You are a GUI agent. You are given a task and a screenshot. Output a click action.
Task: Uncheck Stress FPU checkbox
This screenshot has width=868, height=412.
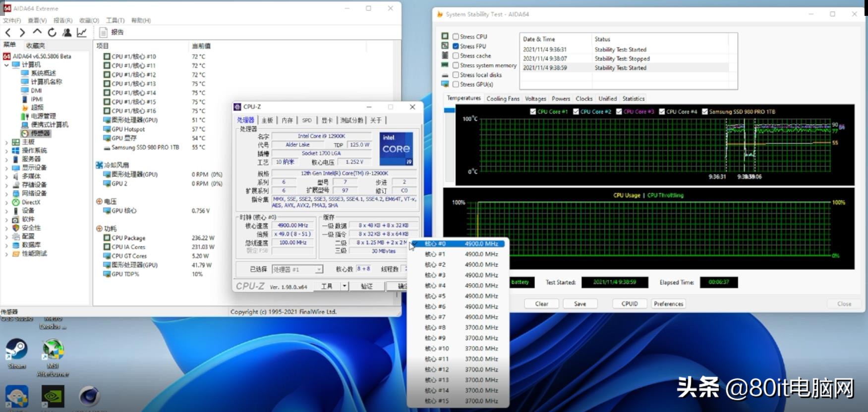[456, 46]
